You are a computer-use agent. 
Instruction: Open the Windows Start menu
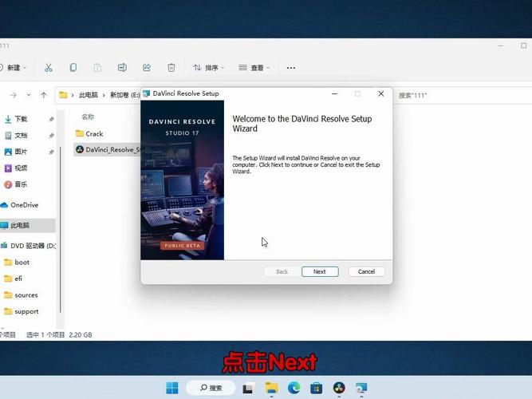click(172, 388)
